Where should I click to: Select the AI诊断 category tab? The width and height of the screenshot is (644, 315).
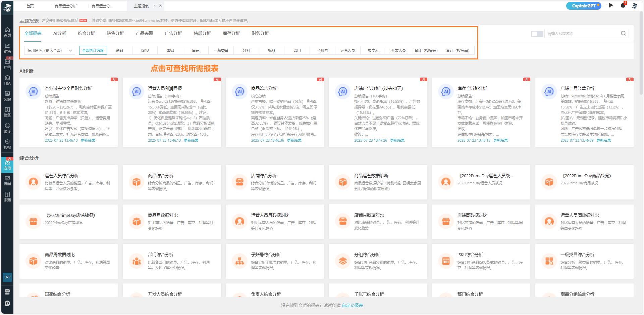(59, 33)
